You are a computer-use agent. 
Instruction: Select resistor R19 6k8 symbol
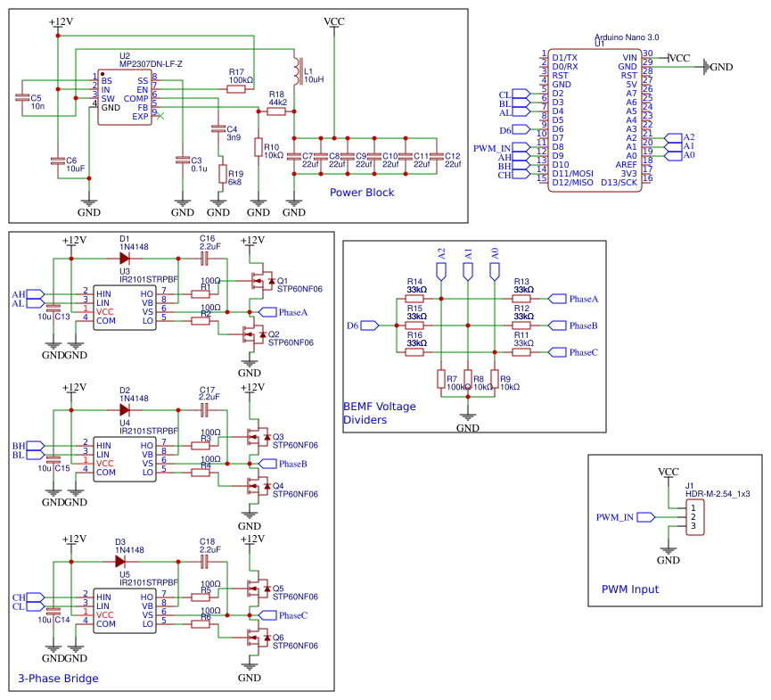tap(222, 174)
